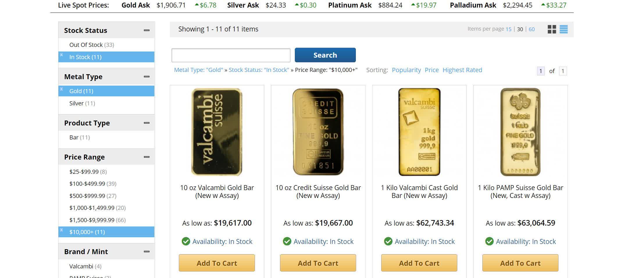
Task: Remove the Gold metal filter x icon
Action: 62,89
